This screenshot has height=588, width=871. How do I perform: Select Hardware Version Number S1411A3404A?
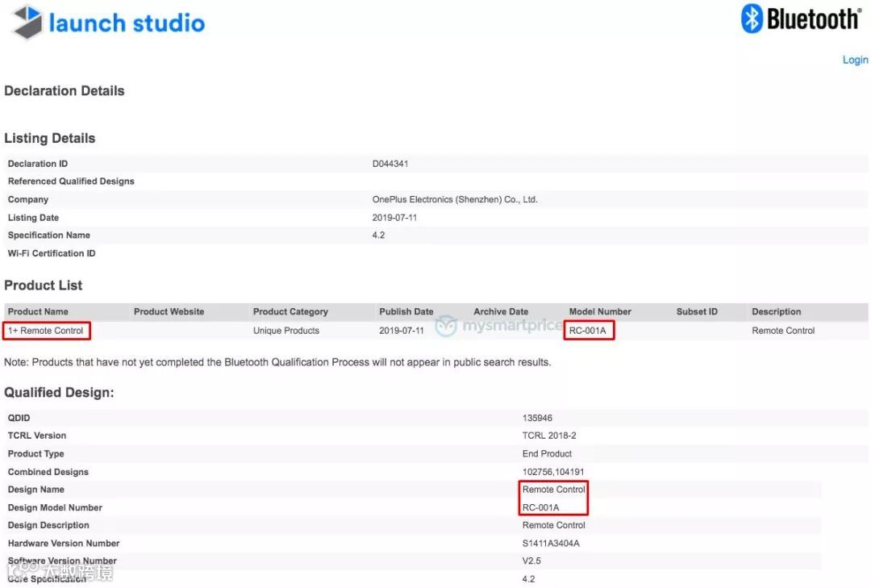(x=551, y=543)
